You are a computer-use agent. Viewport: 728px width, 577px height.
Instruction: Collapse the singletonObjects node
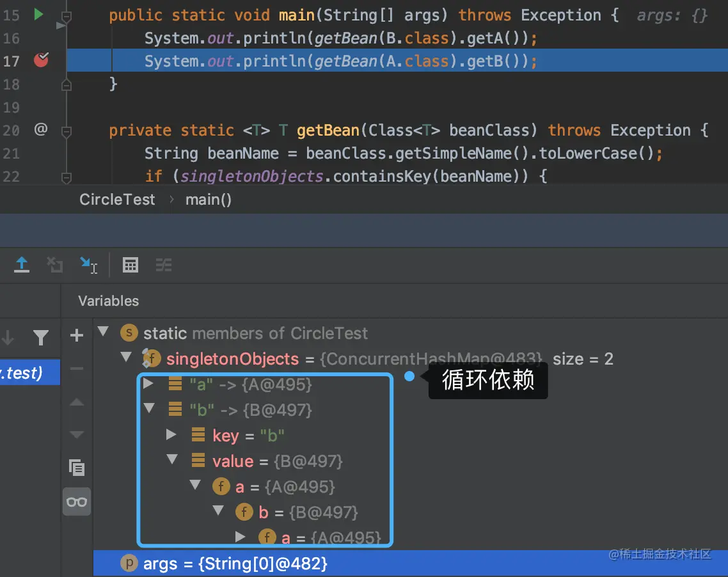click(x=126, y=357)
